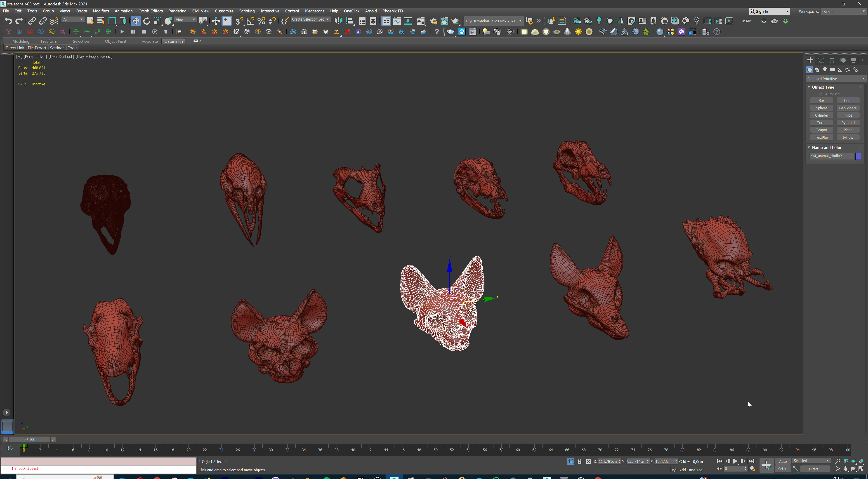Screen dimensions: 868x479
Task: Open the Modifiers menu
Action: [x=101, y=11]
